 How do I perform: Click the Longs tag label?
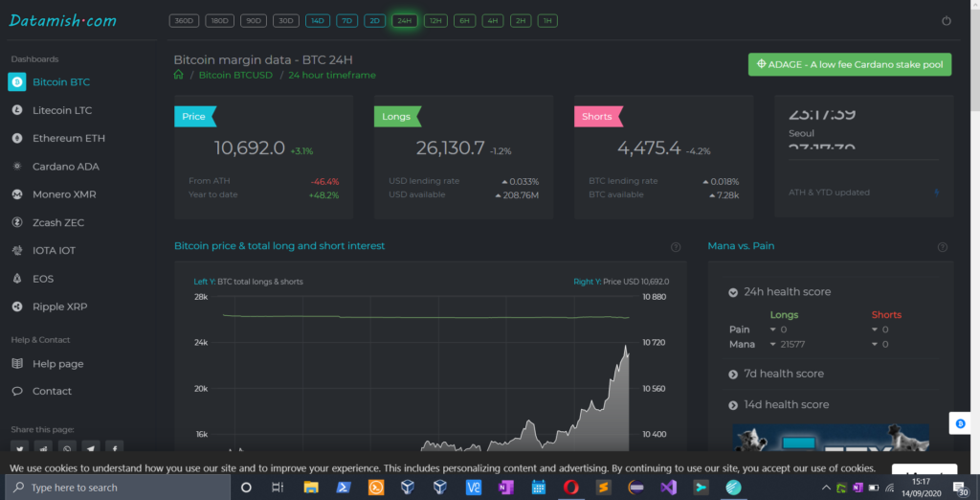coord(397,117)
